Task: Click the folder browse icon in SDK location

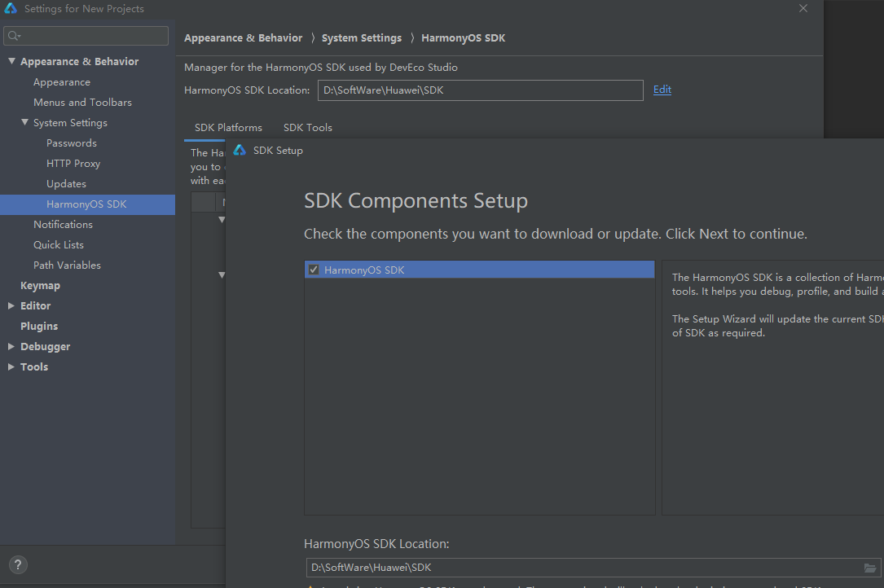Action: pos(870,568)
